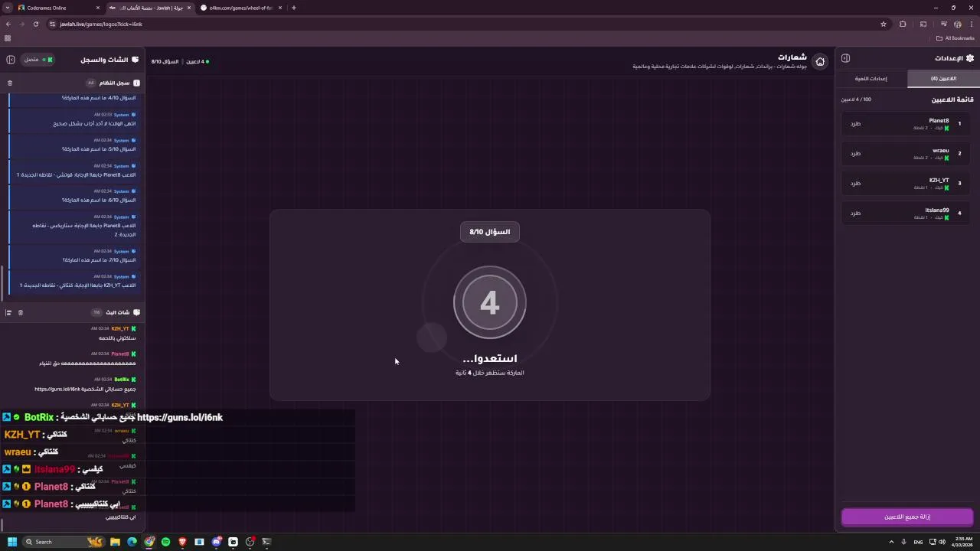Click the ENG language indicator in taskbar
This screenshot has height=551, width=980.
tap(918, 542)
